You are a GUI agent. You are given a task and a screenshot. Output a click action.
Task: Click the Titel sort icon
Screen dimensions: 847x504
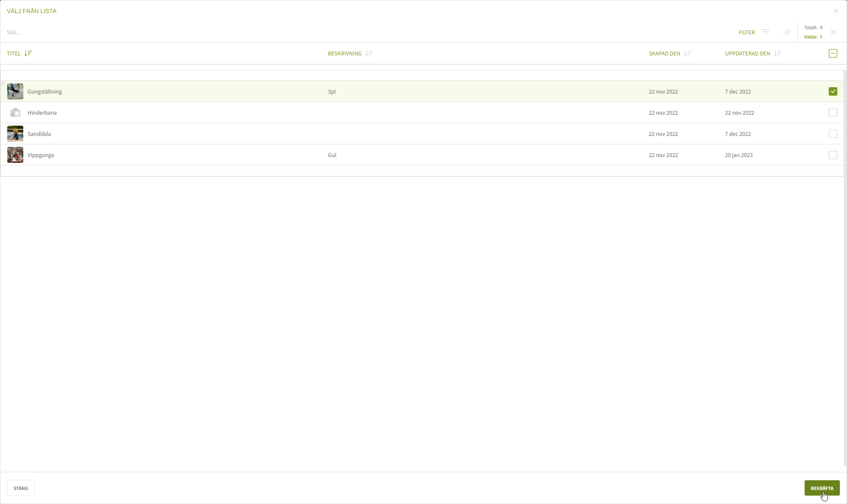click(x=28, y=53)
